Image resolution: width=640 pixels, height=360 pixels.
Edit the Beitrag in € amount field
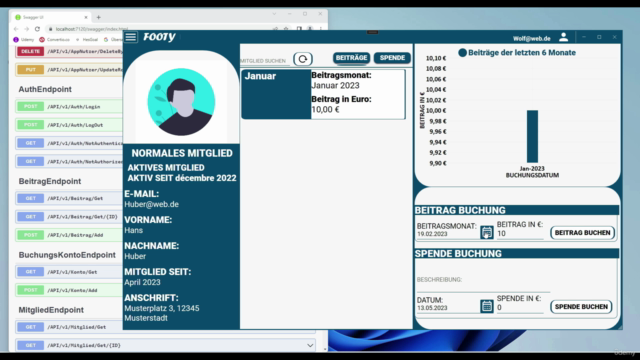point(520,234)
